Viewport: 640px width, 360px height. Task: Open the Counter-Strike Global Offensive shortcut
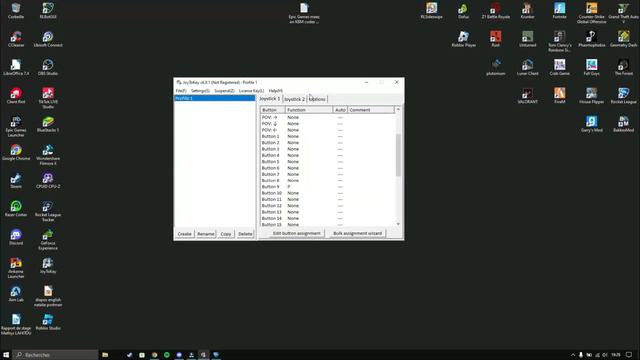[591, 13]
